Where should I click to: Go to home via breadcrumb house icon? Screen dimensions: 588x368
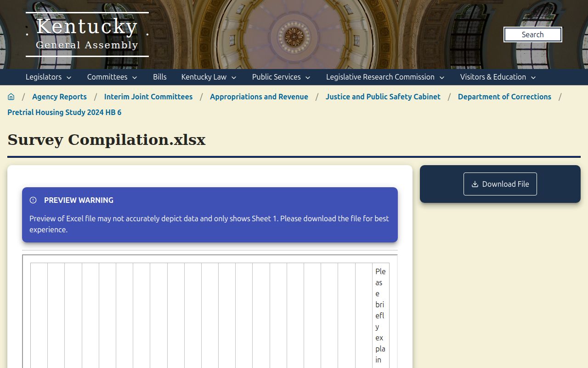(x=11, y=97)
